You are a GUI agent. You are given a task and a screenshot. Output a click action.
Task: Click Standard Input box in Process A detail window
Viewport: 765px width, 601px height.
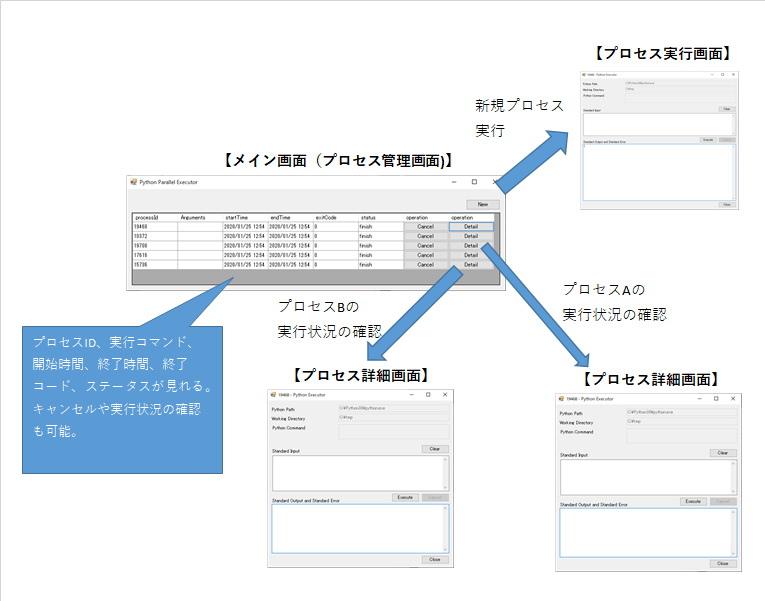648,477
